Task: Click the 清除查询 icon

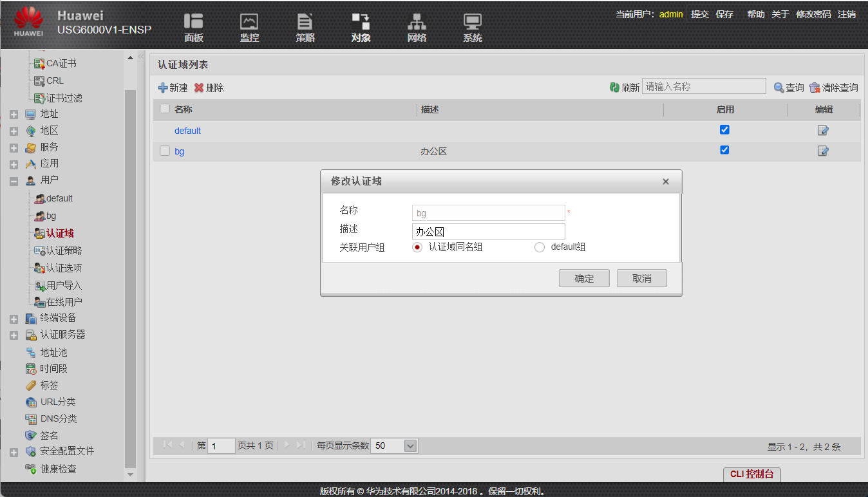Action: pos(815,88)
